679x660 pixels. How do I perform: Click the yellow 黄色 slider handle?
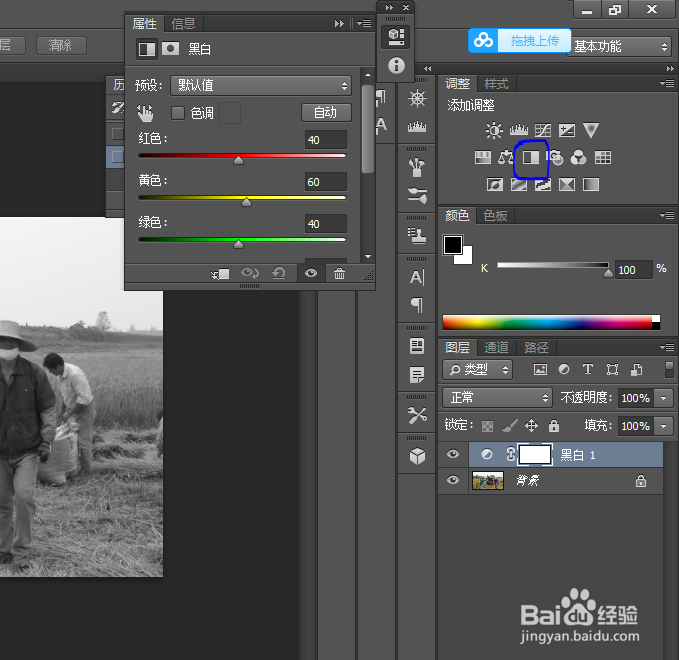point(246,202)
